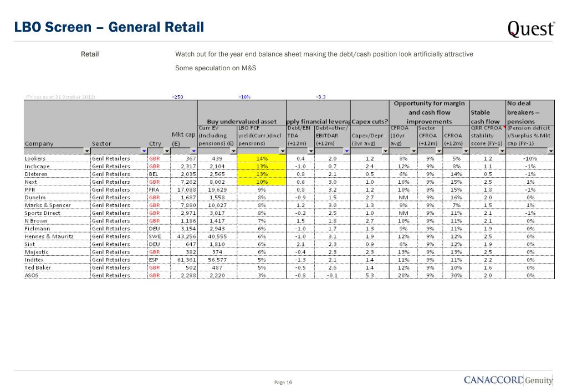Select the Marks & Spencer company cell
Image resolution: width=567 pixels, height=392 pixels.
pos(57,205)
